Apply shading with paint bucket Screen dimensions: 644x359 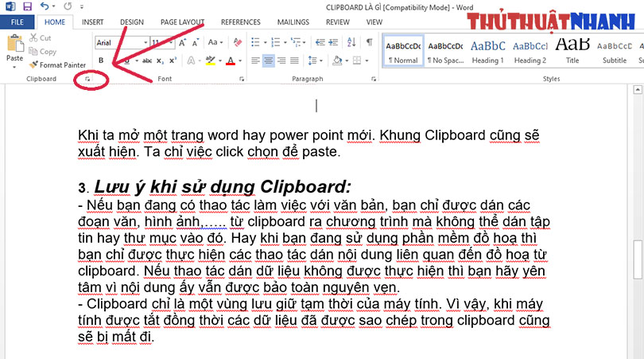click(337, 60)
